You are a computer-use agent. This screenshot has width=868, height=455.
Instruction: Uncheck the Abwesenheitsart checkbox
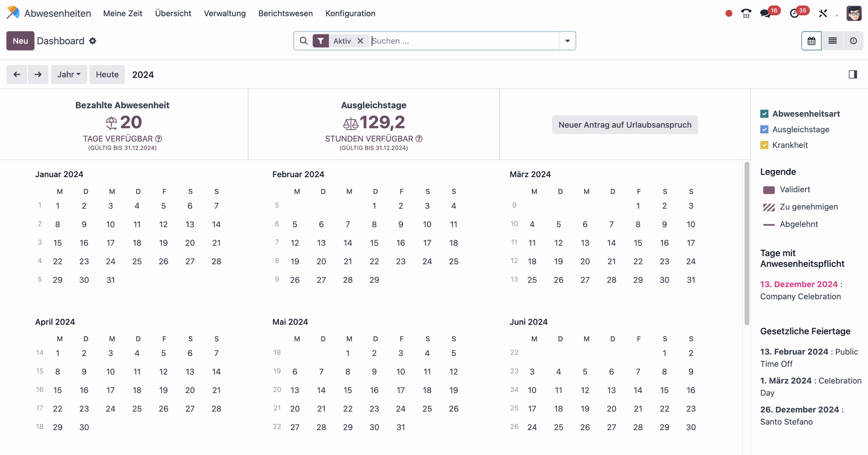764,114
